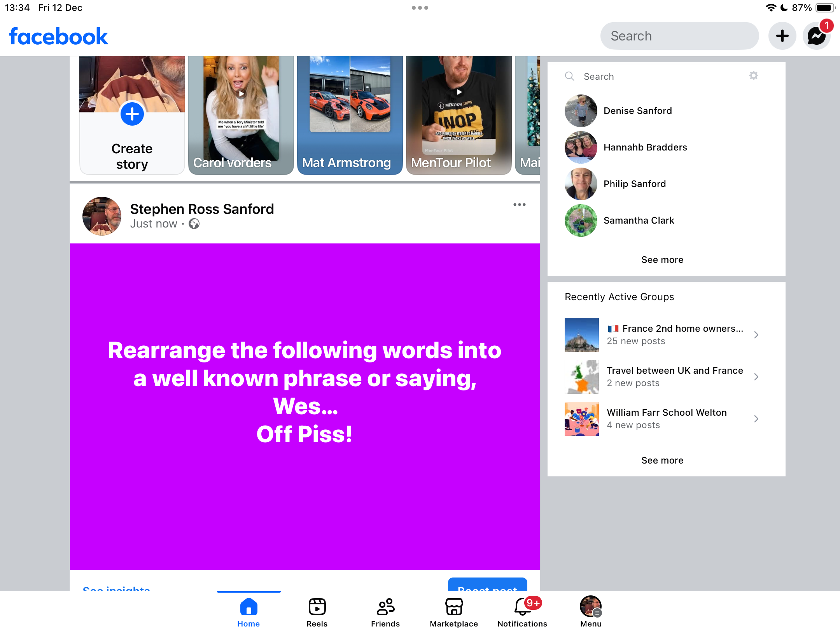Open post options three-dot menu

519,205
